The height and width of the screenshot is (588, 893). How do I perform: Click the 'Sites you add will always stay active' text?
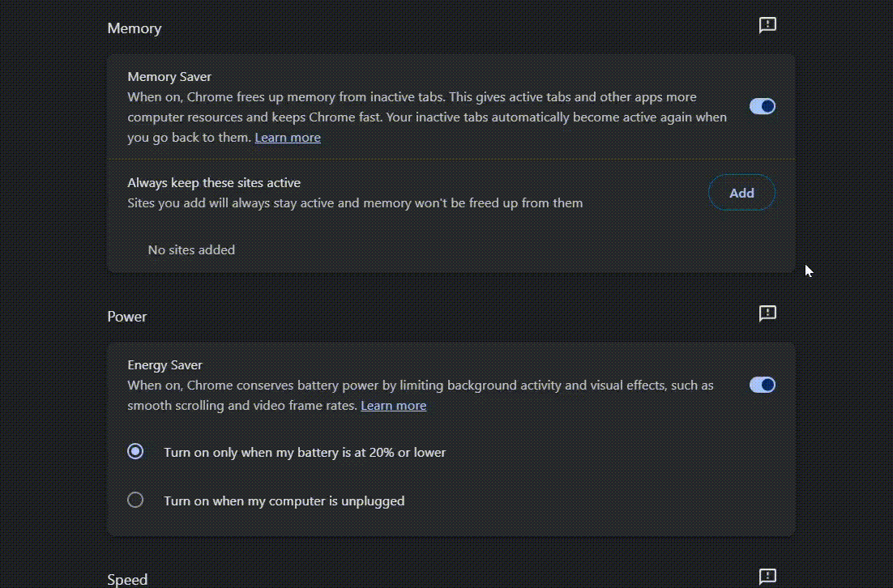(x=355, y=203)
